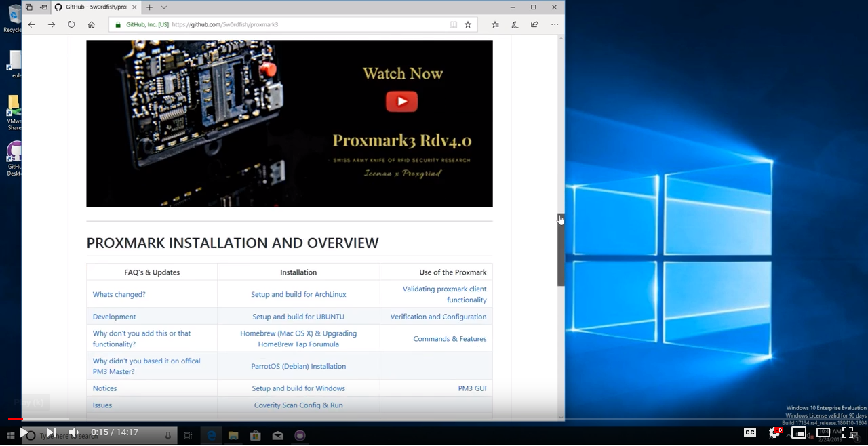Viewport: 868px width, 446px height.
Task: Open ParrotOS (Debian) Installation link
Action: [x=298, y=366]
